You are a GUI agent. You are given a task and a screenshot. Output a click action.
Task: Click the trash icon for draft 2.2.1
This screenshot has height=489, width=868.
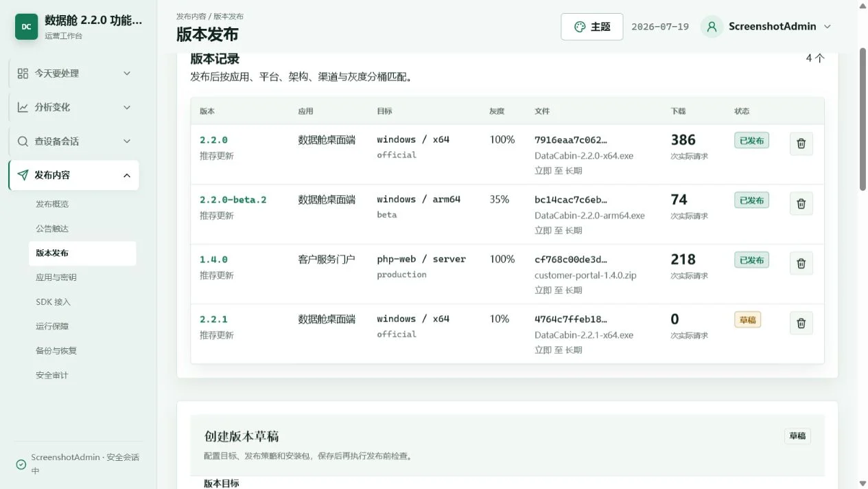[x=801, y=323]
